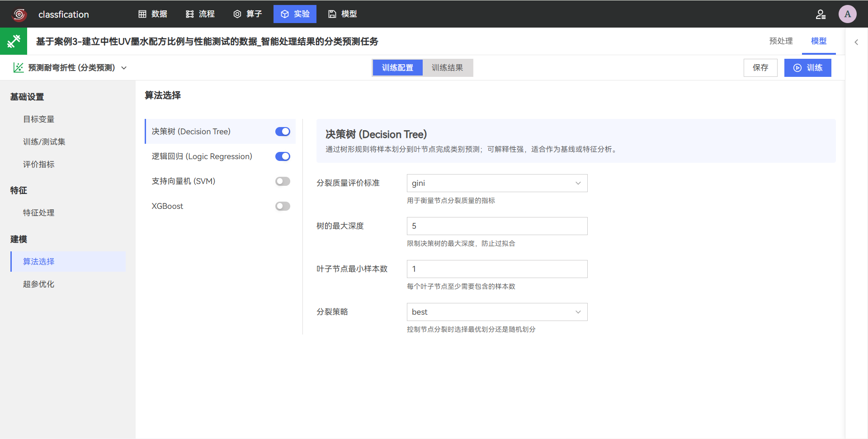Viewport: 868px width, 439px height.
Task: Expand the 预测耐弯折性 task dropdown
Action: (124, 68)
